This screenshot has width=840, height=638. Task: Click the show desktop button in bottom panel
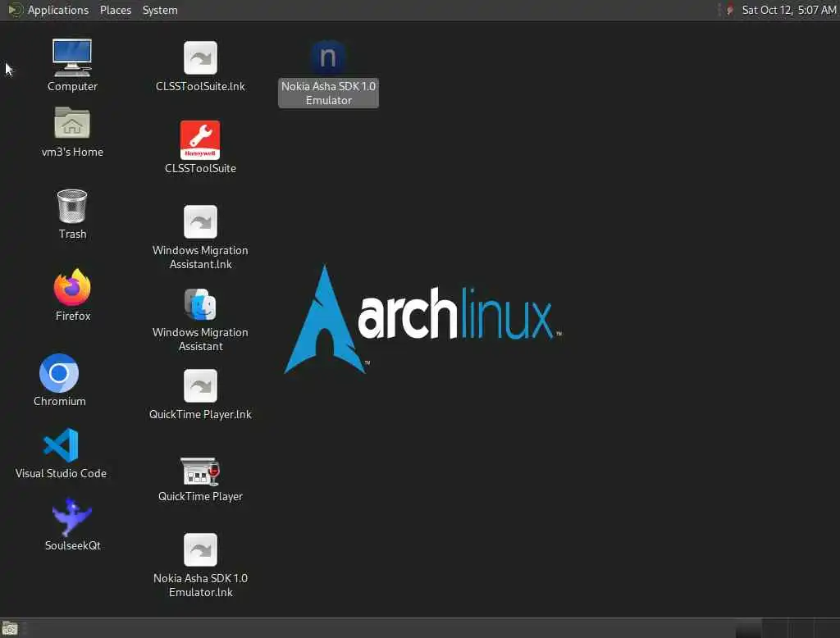pyautogui.click(x=10, y=628)
